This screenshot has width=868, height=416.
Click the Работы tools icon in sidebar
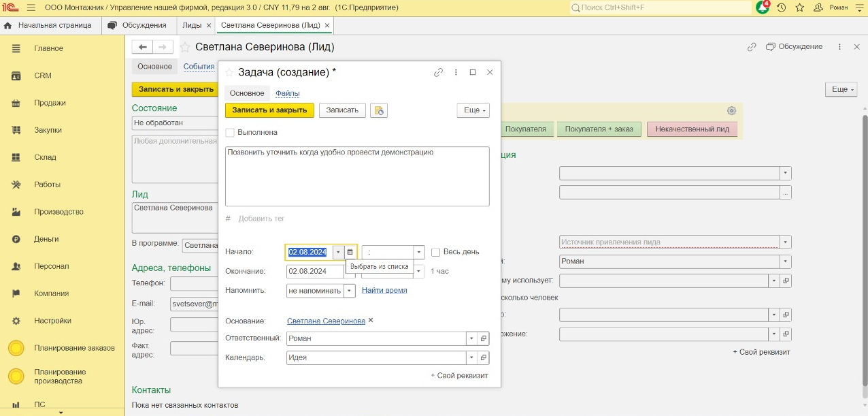(16, 185)
